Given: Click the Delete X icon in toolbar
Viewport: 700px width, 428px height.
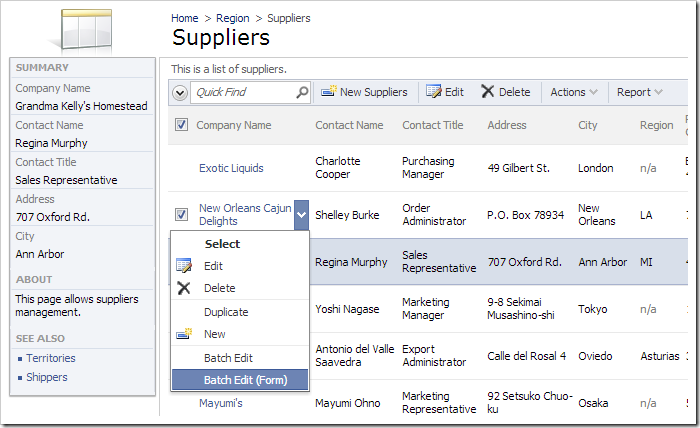Looking at the screenshot, I should pos(487,92).
